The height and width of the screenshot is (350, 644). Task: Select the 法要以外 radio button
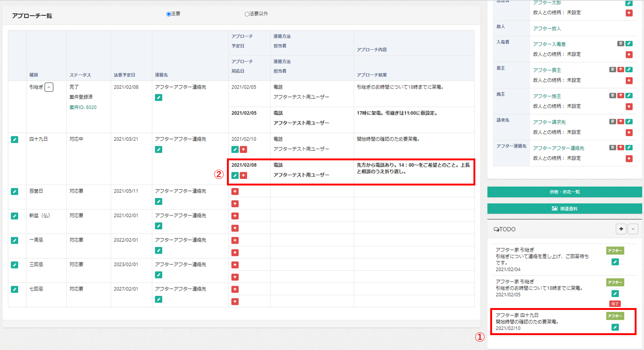click(247, 14)
